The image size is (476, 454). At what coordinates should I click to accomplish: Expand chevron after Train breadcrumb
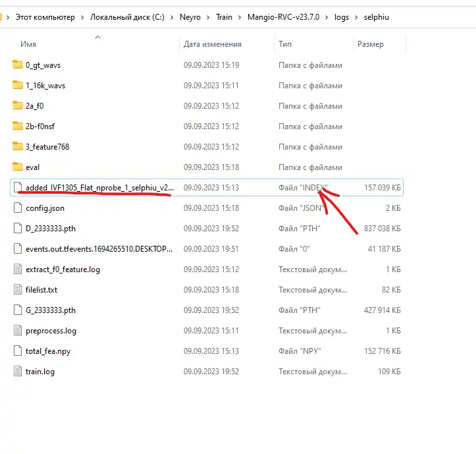pos(240,18)
